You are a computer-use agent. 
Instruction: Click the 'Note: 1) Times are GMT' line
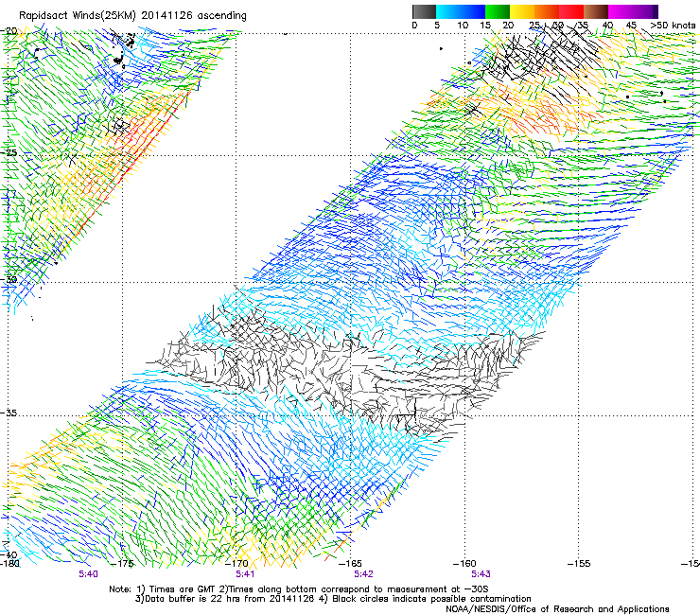click(298, 589)
